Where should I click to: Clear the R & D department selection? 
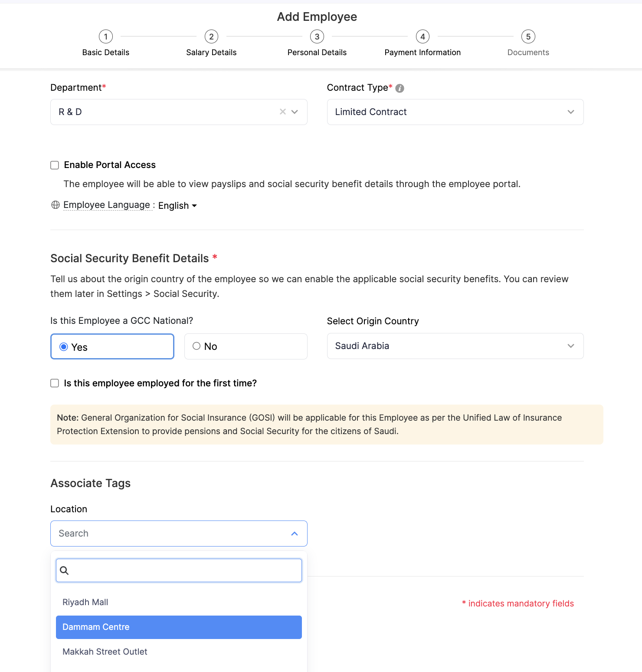pos(282,112)
